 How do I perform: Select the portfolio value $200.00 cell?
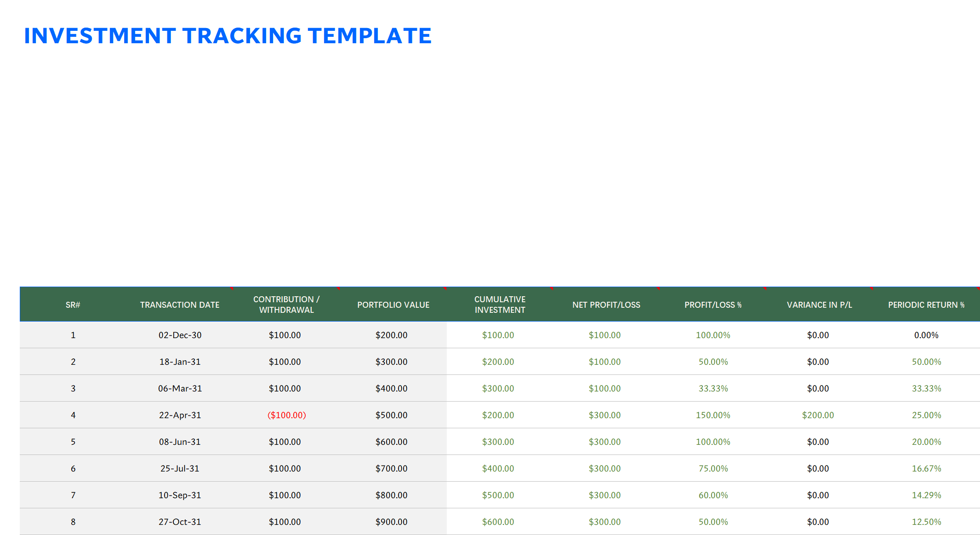click(393, 335)
